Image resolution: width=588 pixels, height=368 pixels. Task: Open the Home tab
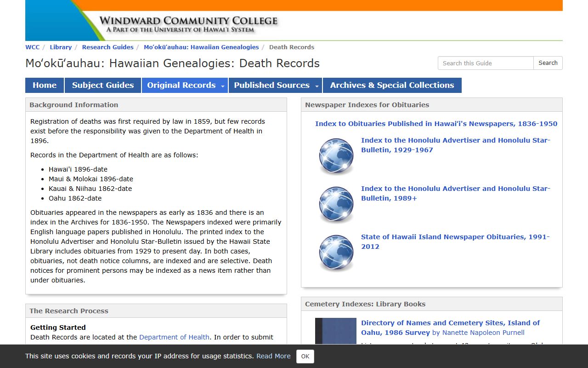tap(45, 86)
